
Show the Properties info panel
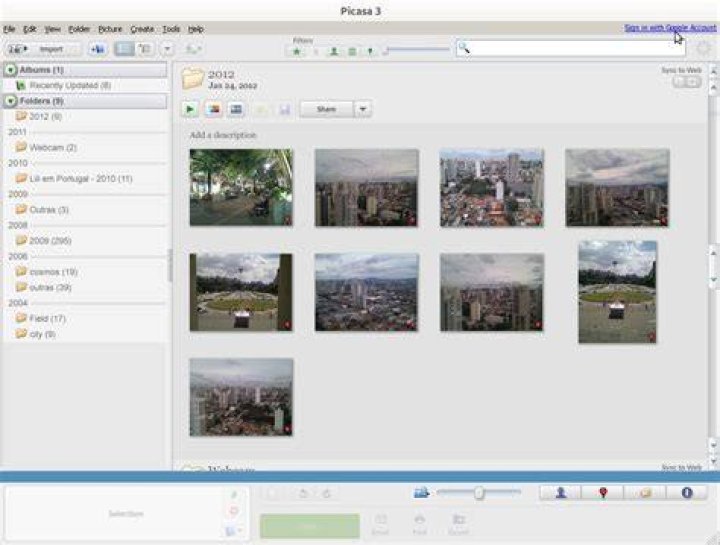(x=687, y=493)
